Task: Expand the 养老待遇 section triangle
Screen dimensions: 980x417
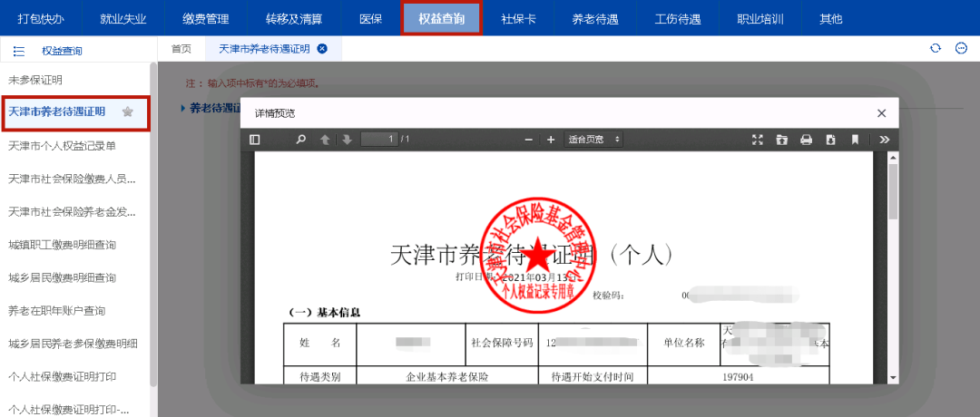Action: click(x=182, y=109)
